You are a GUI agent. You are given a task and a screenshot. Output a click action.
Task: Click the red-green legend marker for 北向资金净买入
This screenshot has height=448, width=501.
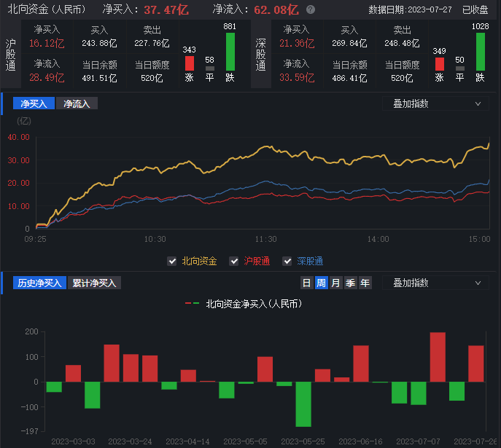tap(193, 303)
